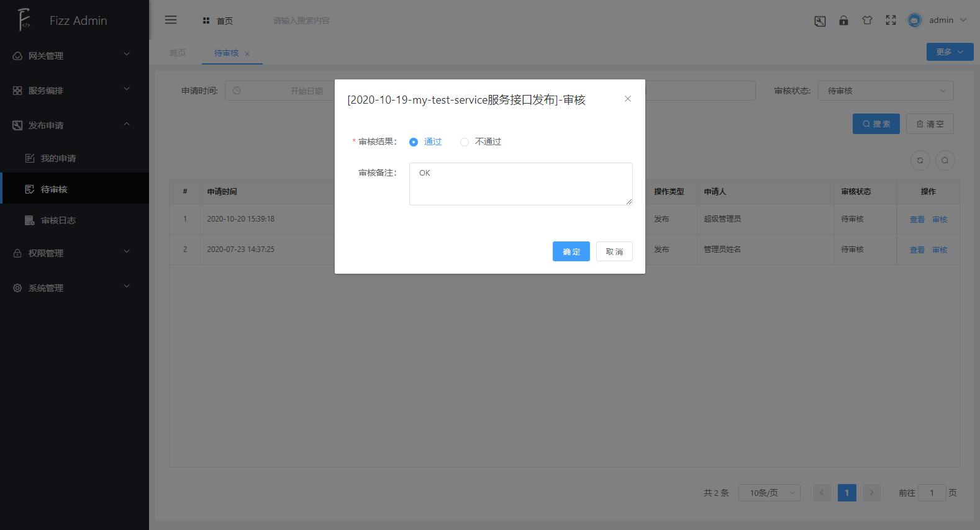Click the lock screen icon

click(843, 20)
